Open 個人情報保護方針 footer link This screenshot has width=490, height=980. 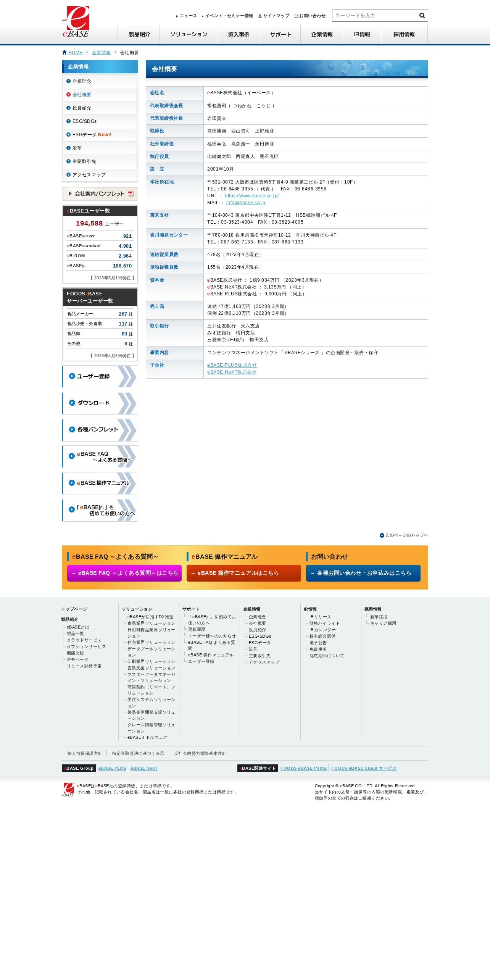pyautogui.click(x=85, y=753)
